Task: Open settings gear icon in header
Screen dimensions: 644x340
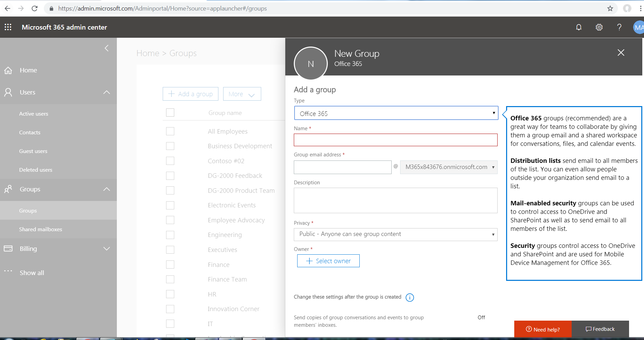Action: point(599,27)
